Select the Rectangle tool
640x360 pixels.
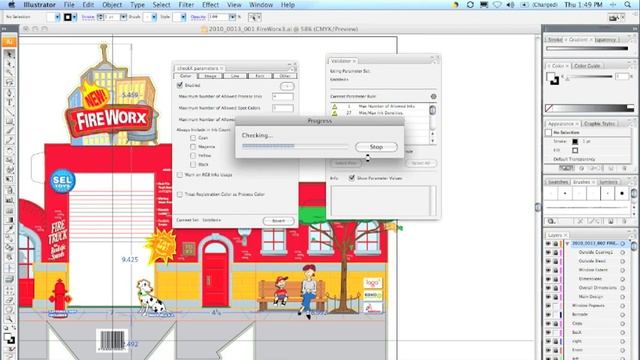pyautogui.click(x=9, y=121)
